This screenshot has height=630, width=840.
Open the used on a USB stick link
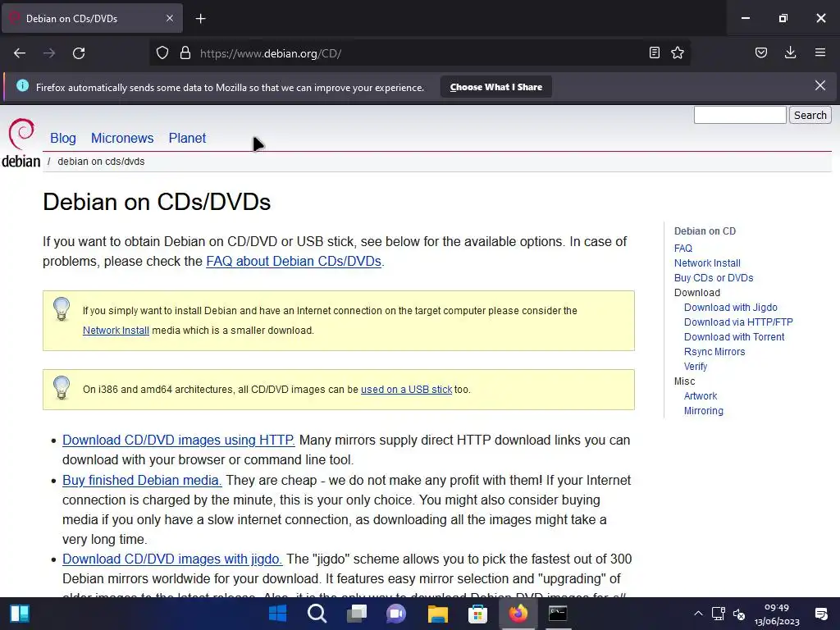pyautogui.click(x=406, y=390)
